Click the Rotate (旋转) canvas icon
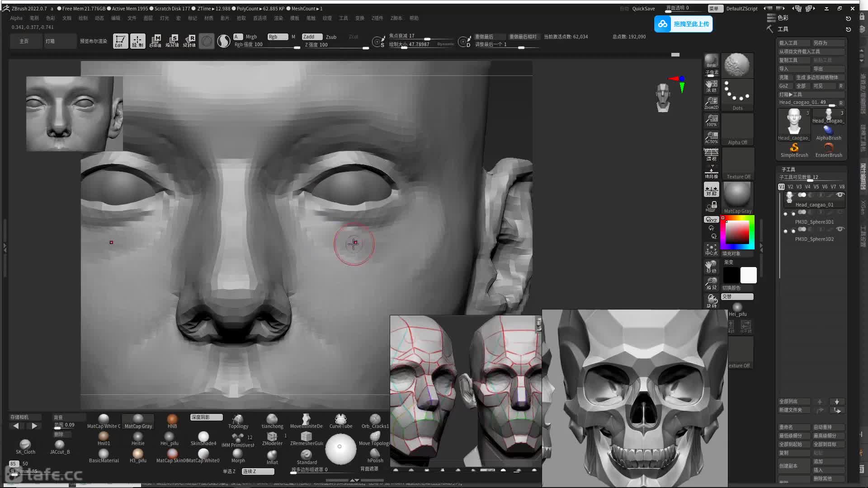This screenshot has width=868, height=488. coord(711,301)
